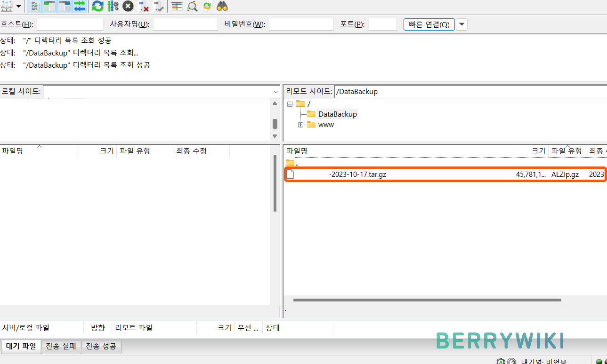Click the 방향 queue column header
Image resolution: width=607 pixels, height=364 pixels.
coord(98,328)
